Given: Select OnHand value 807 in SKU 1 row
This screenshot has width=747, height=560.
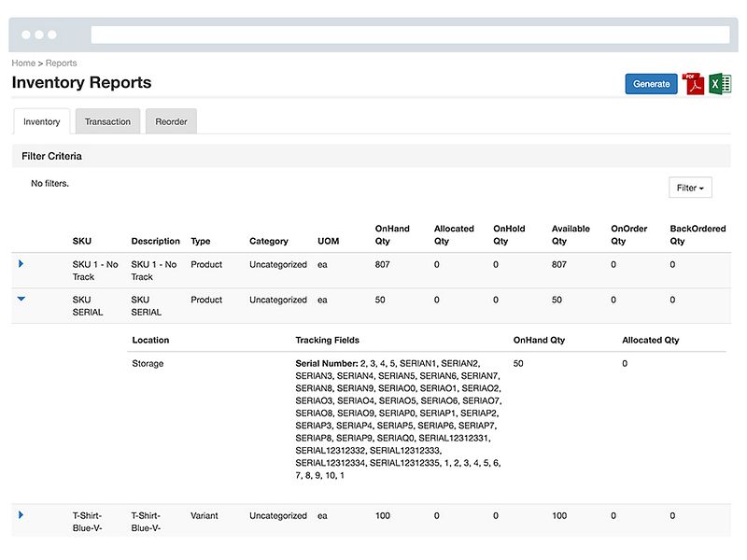Looking at the screenshot, I should (x=382, y=264).
